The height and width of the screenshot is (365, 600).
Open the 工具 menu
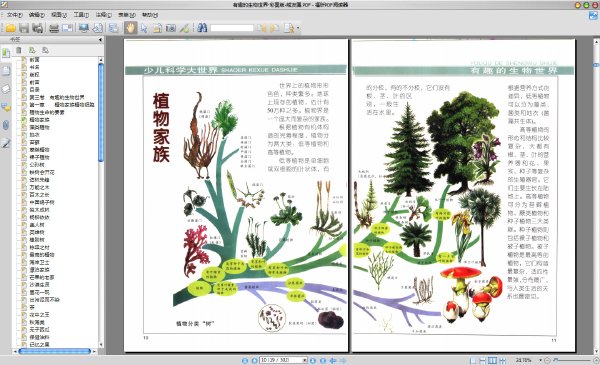pos(81,15)
